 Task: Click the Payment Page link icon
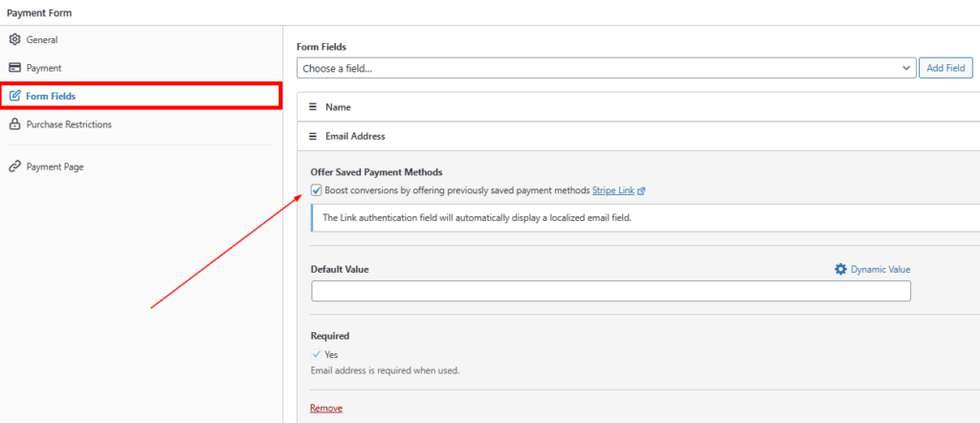14,167
